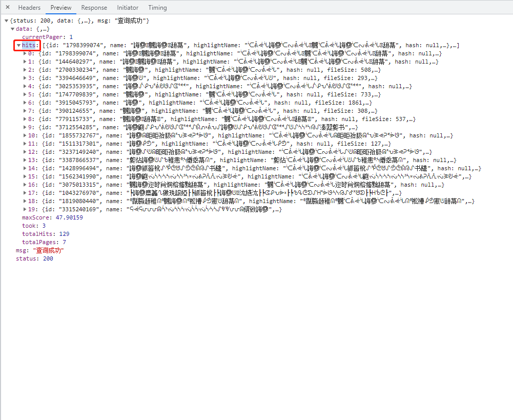Image resolution: width=513 pixels, height=420 pixels.
Task: Select the maxScore value 47.90159
Action: coord(69,218)
